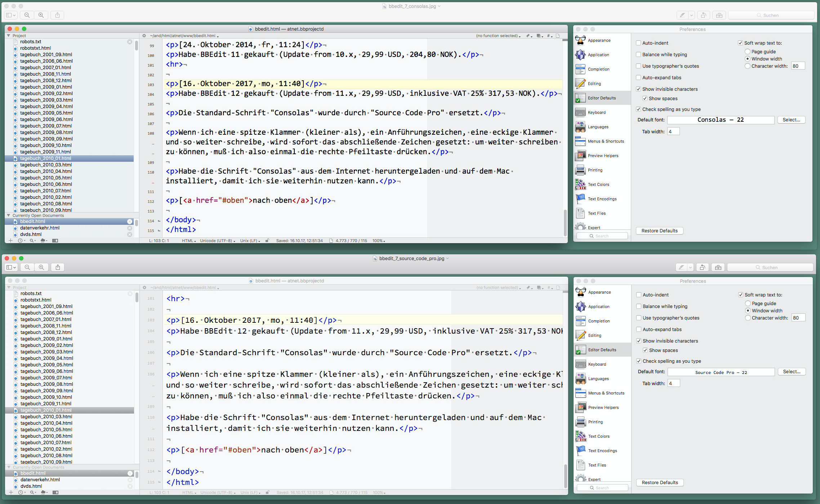Zoom in using bbedit_7_consolas.jpg Preview toolbar
This screenshot has height=504, width=820.
click(41, 15)
